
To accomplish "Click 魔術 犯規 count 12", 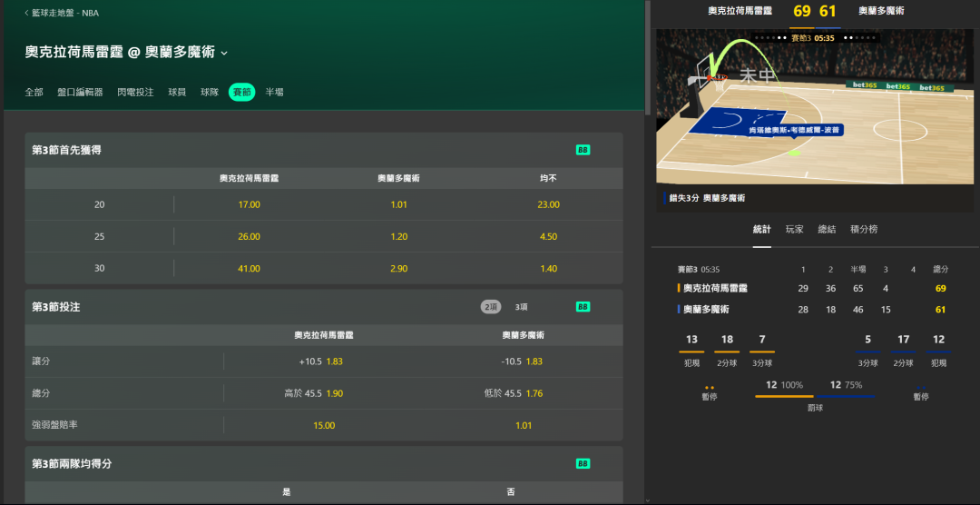I will click(939, 340).
